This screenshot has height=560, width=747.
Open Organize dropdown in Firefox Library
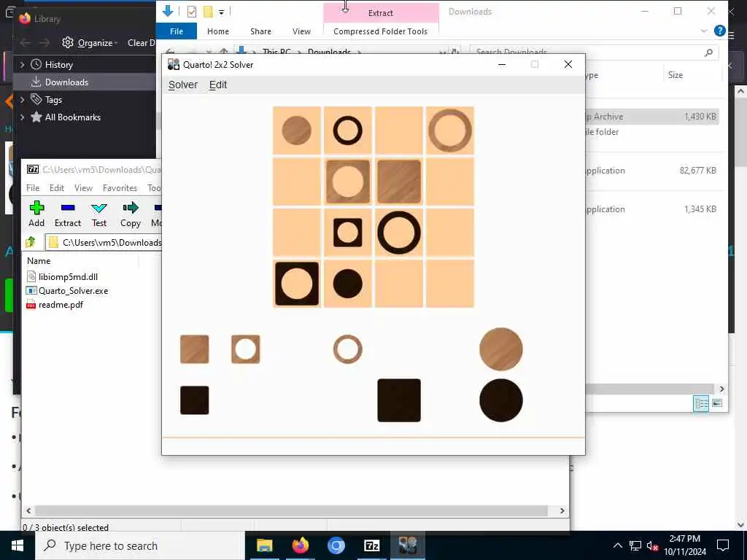[90, 43]
